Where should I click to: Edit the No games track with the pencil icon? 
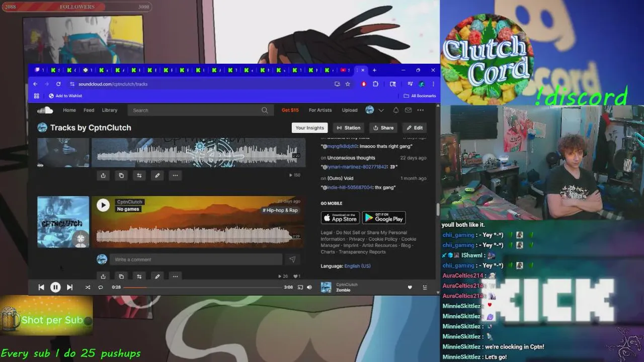(157, 276)
